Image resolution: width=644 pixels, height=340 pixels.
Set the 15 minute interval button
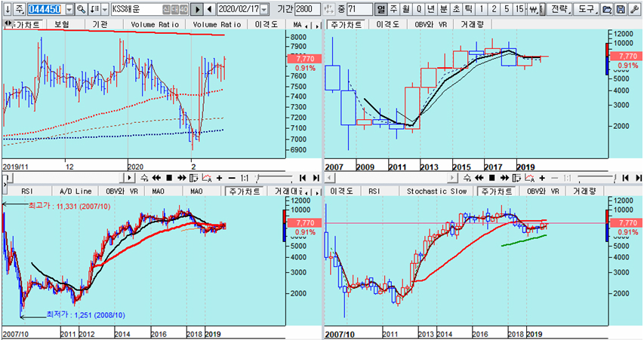click(519, 9)
